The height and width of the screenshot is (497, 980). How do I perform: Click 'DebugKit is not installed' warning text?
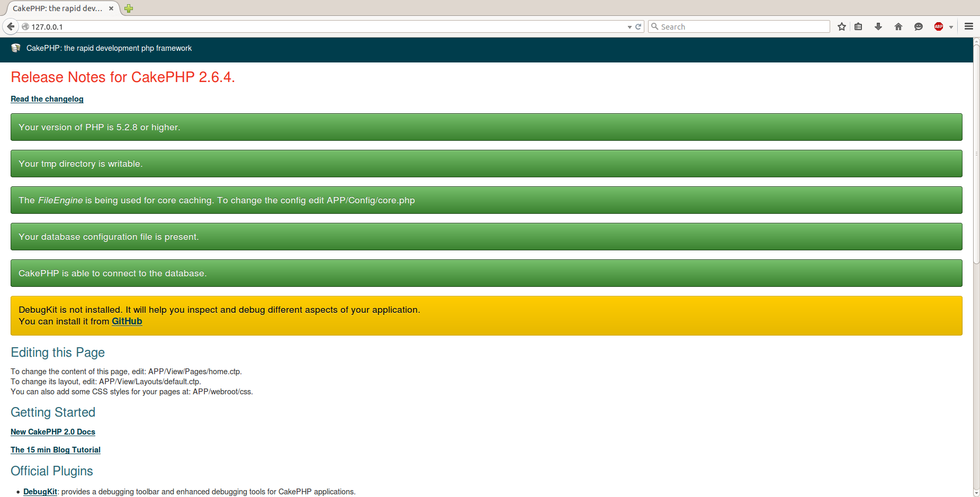219,310
